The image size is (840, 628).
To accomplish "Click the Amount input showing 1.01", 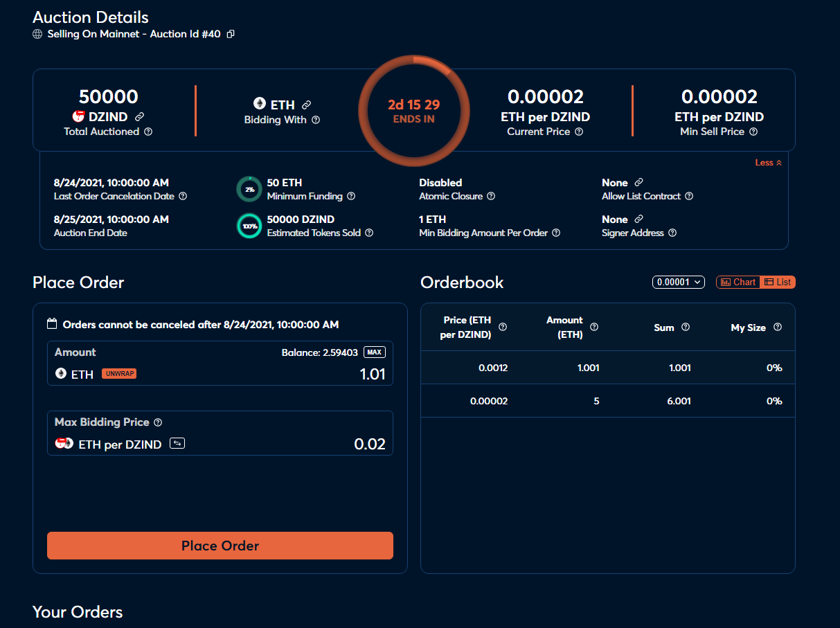I will (373, 375).
